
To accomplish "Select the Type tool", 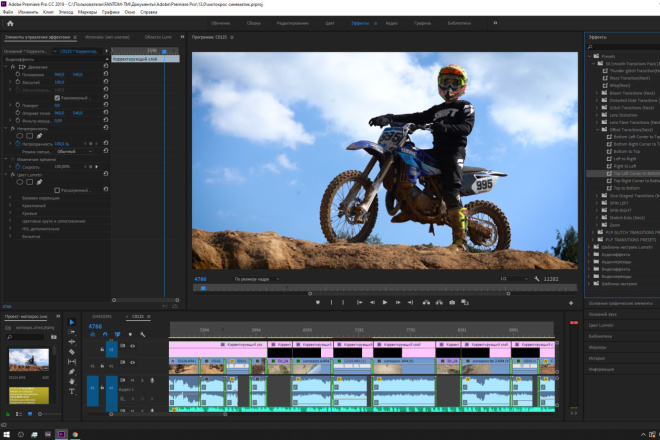I will click(x=72, y=392).
